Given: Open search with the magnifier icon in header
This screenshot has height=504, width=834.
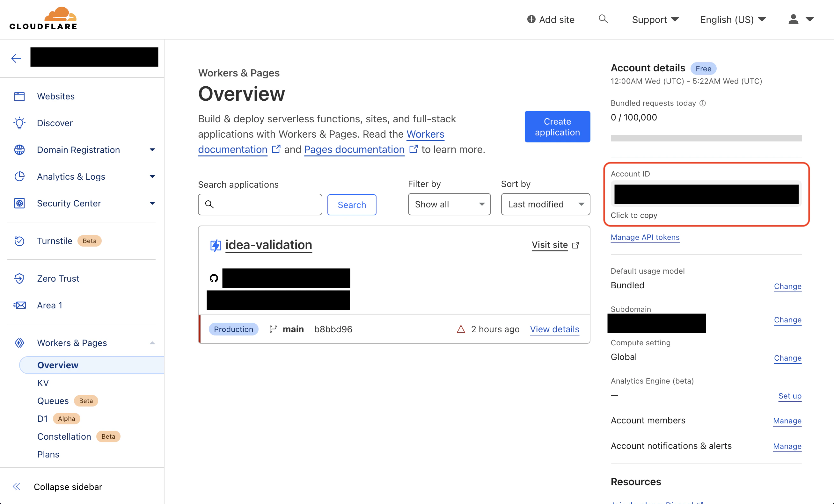Looking at the screenshot, I should 603,19.
